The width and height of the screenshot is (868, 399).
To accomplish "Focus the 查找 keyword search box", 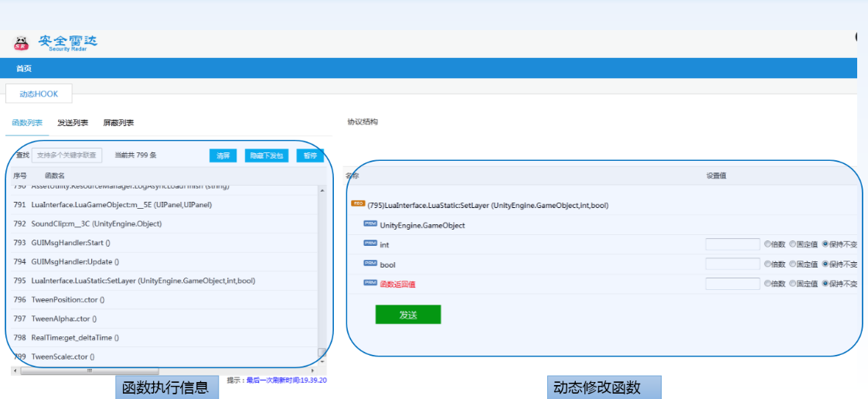I will click(x=67, y=155).
